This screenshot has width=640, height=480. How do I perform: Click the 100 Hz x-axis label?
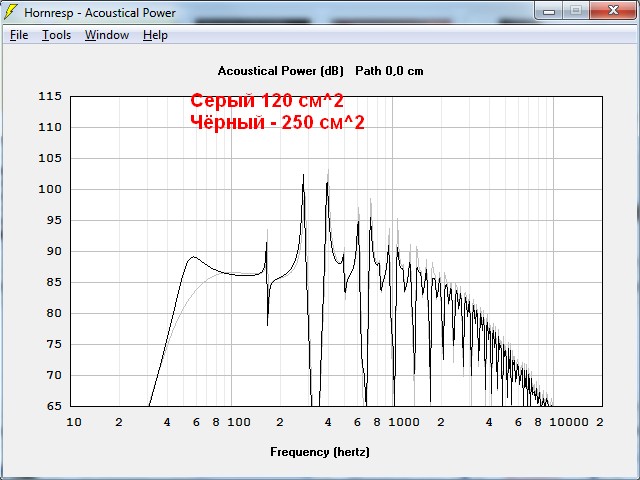pos(239,422)
